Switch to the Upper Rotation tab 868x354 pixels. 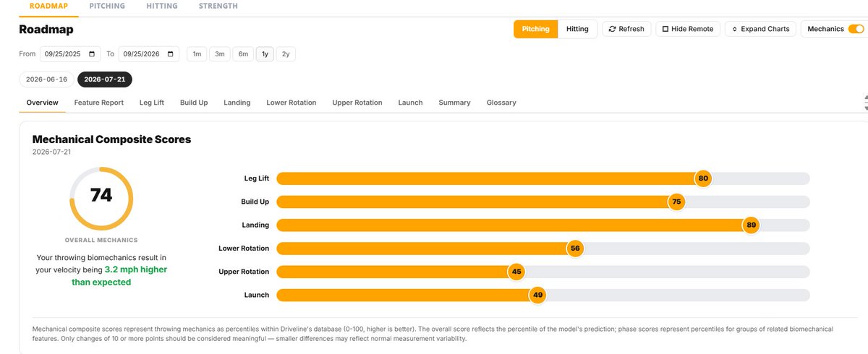357,103
